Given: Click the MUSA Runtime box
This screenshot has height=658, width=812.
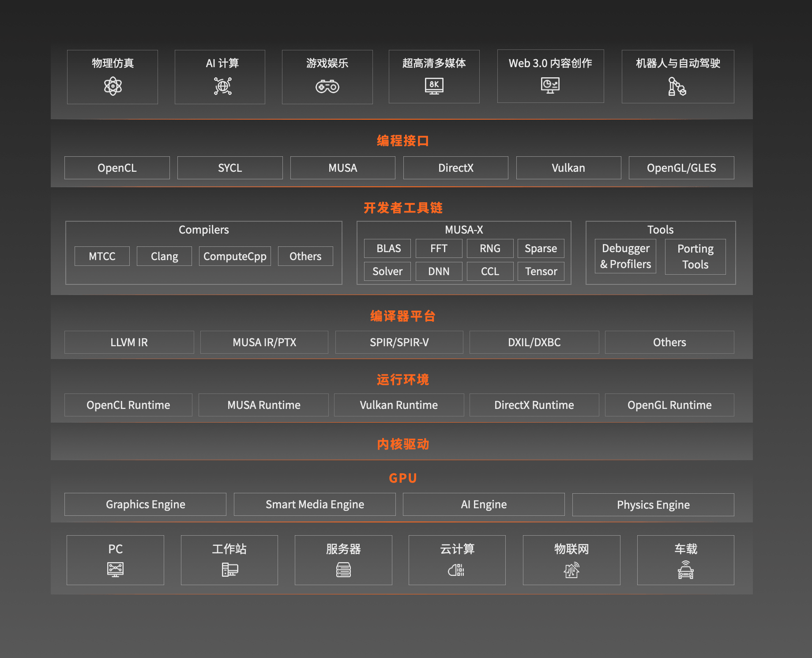Looking at the screenshot, I should (x=263, y=405).
